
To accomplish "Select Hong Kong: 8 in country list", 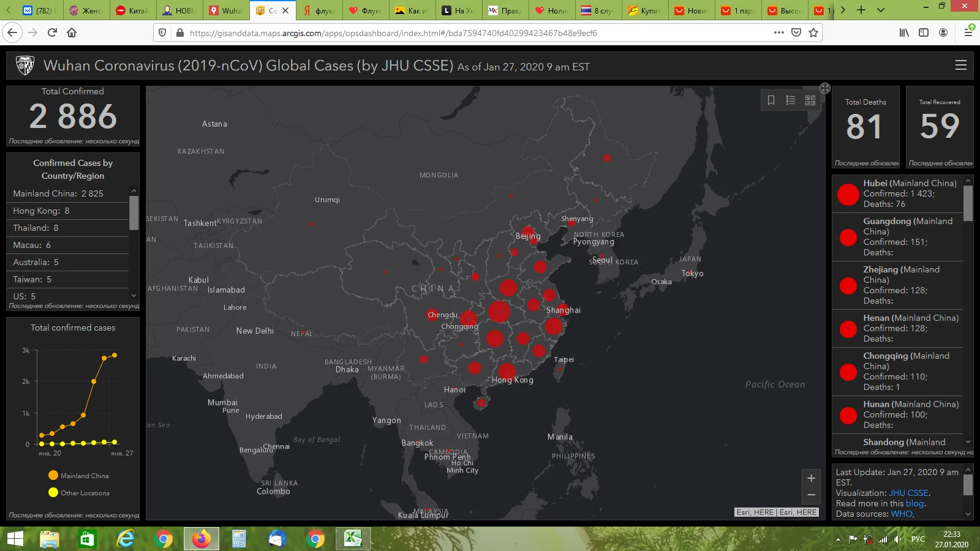I will pyautogui.click(x=67, y=211).
